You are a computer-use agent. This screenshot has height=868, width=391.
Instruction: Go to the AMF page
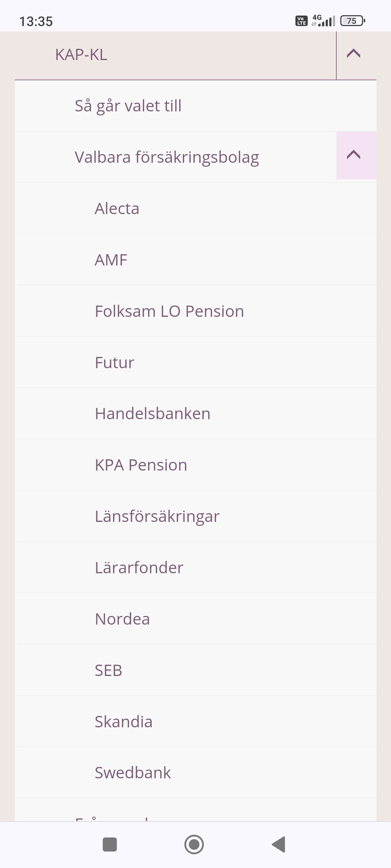[111, 260]
